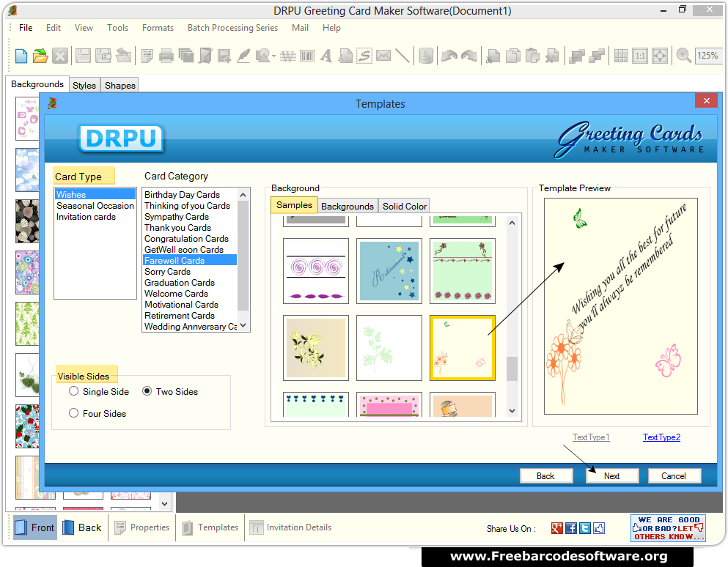Screen dimensions: 728x567
Task: Click the Front side button
Action: point(35,527)
